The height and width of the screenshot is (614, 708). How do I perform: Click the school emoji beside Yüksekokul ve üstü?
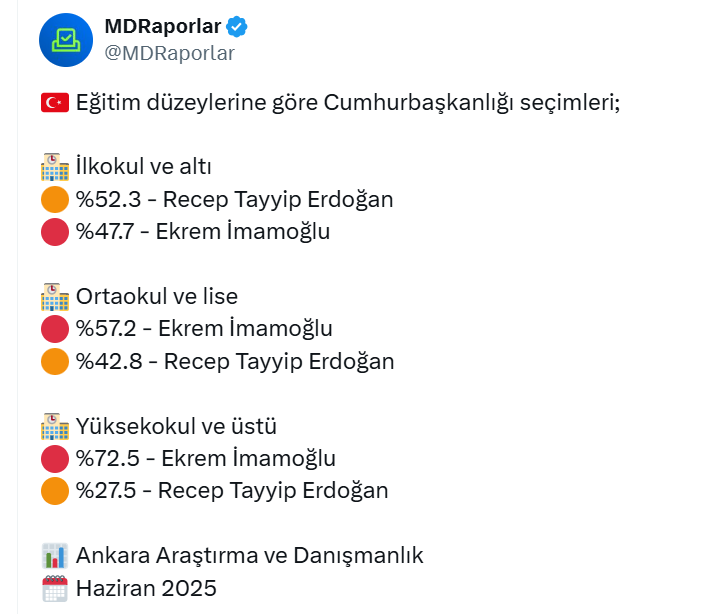pos(55,426)
